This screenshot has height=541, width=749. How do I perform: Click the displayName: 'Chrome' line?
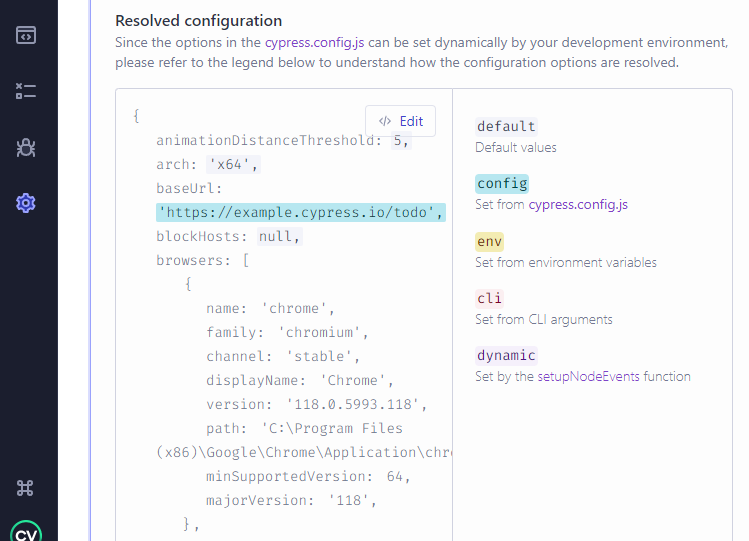click(x=300, y=380)
